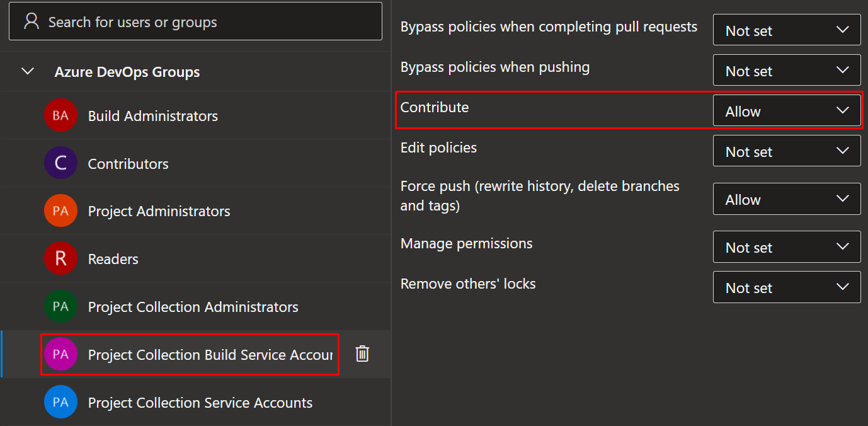Delete Project Collection Build Service using trash icon
Viewport: 868px width, 426px height.
(x=362, y=354)
